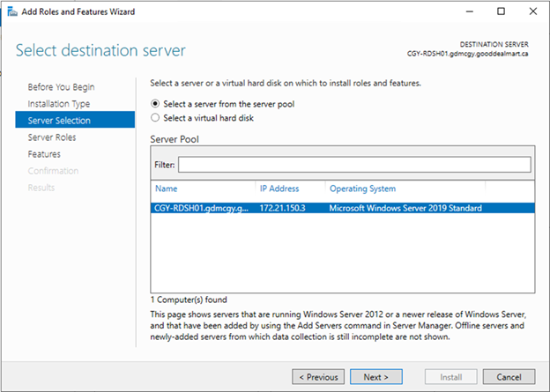Select CGY-RDSH01 server row
The image size is (550, 392).
pyautogui.click(x=343, y=208)
